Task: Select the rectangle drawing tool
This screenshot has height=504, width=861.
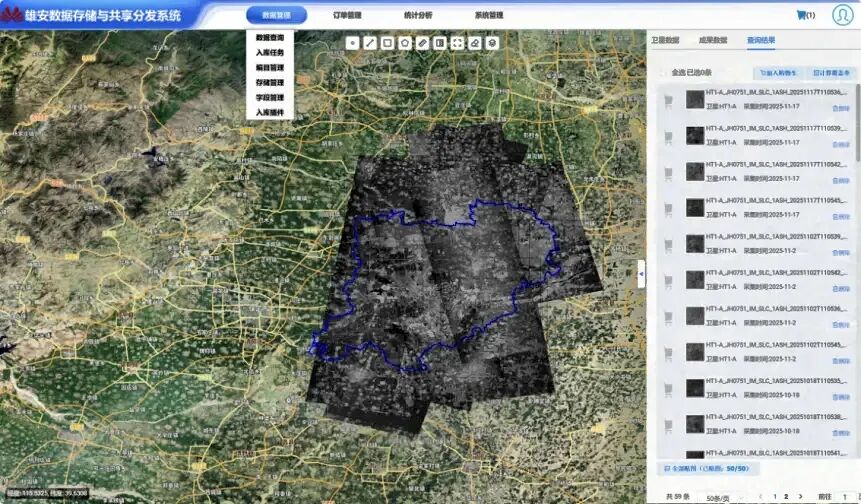Action: pyautogui.click(x=387, y=43)
